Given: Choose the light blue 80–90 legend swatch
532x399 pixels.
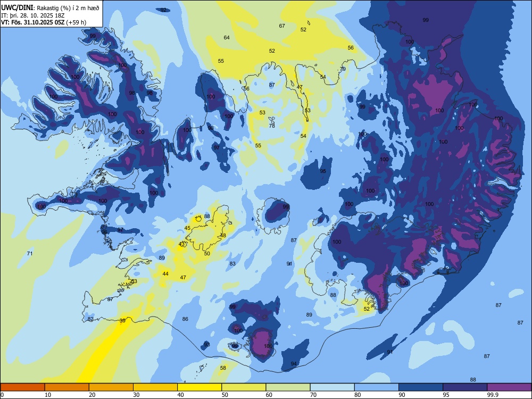Looking at the screenshot, I should pyautogui.click(x=377, y=387).
